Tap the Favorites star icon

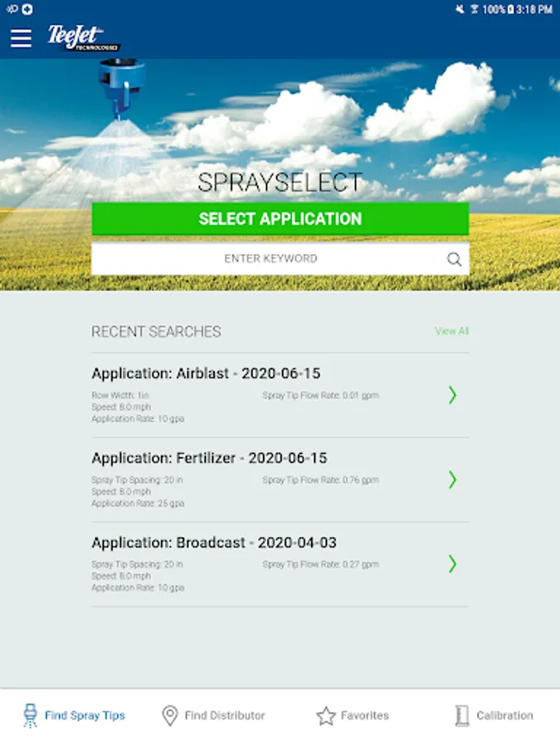pyautogui.click(x=326, y=715)
